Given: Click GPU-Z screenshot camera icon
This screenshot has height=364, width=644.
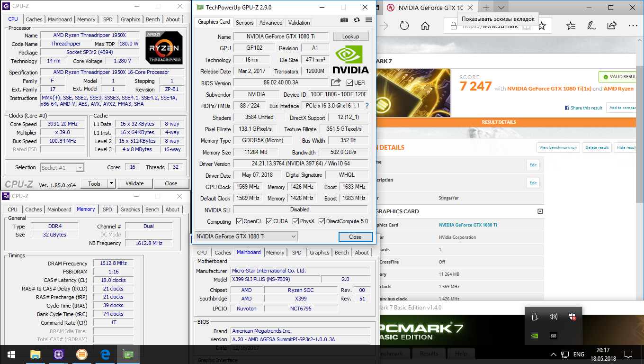Looking at the screenshot, I should [x=344, y=20].
